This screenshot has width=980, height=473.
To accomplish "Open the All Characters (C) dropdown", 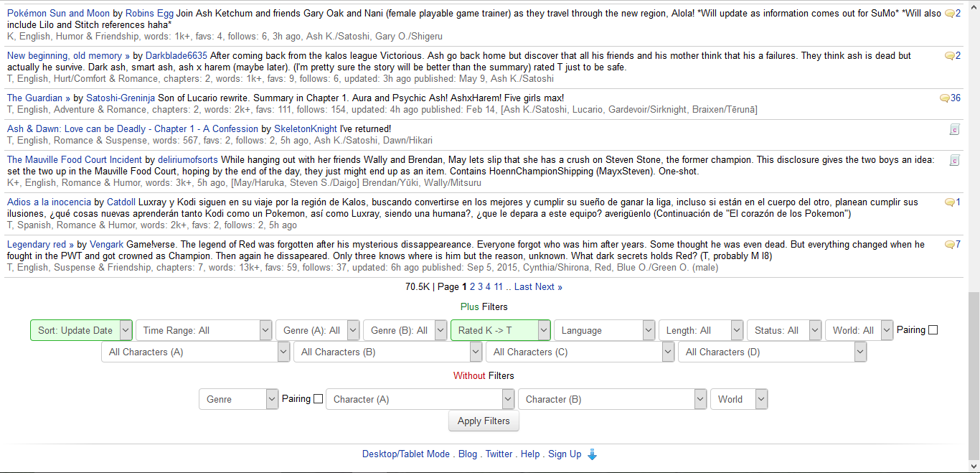I will point(580,352).
